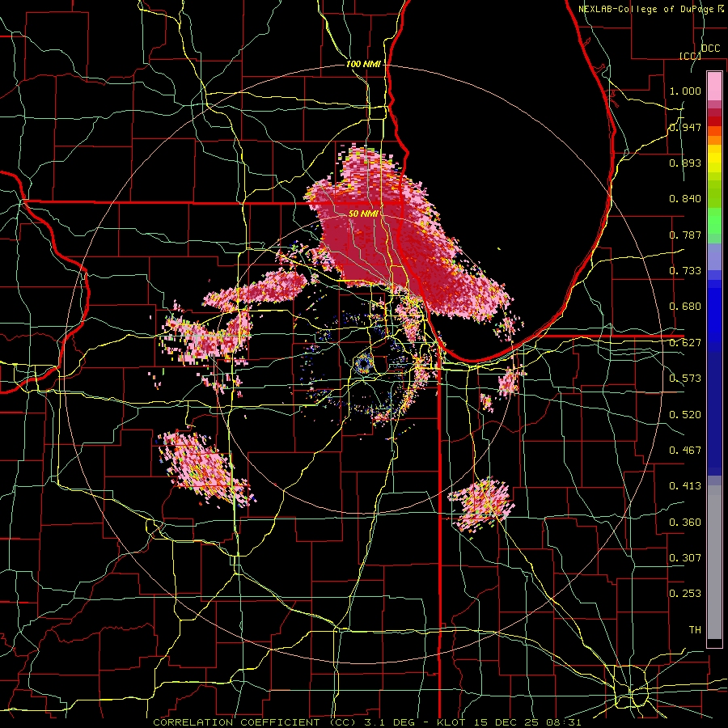Select the 0.360 scale value

click(685, 523)
